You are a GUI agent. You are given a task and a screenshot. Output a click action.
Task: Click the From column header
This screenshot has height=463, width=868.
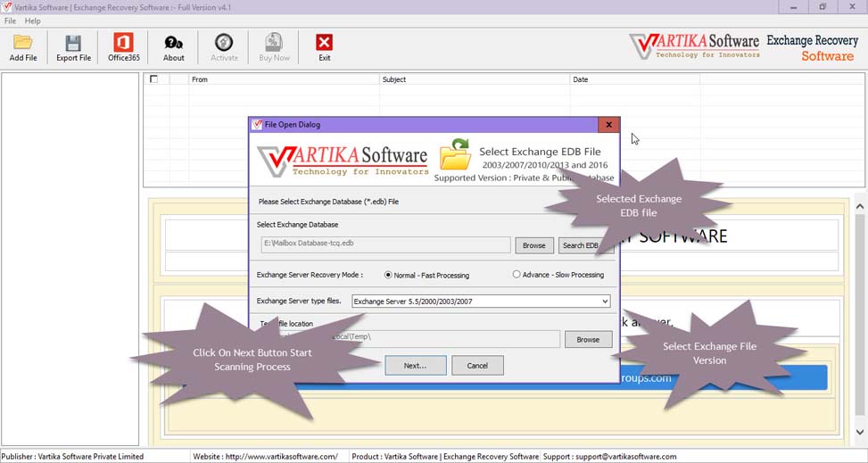click(x=284, y=79)
